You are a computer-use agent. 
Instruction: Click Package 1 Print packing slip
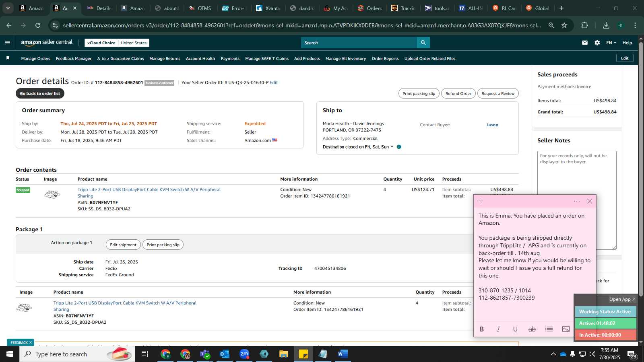[163, 245]
